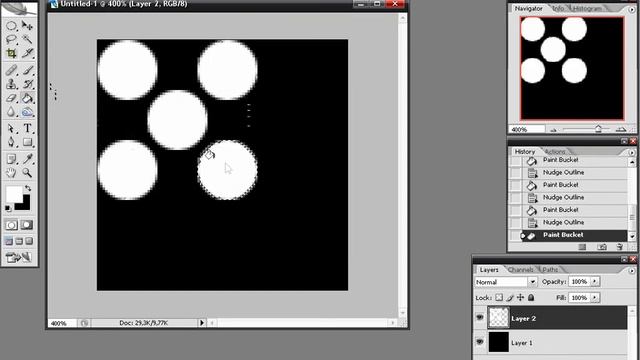This screenshot has height=360, width=640.
Task: Select the Zoom tool
Action: tap(27, 173)
